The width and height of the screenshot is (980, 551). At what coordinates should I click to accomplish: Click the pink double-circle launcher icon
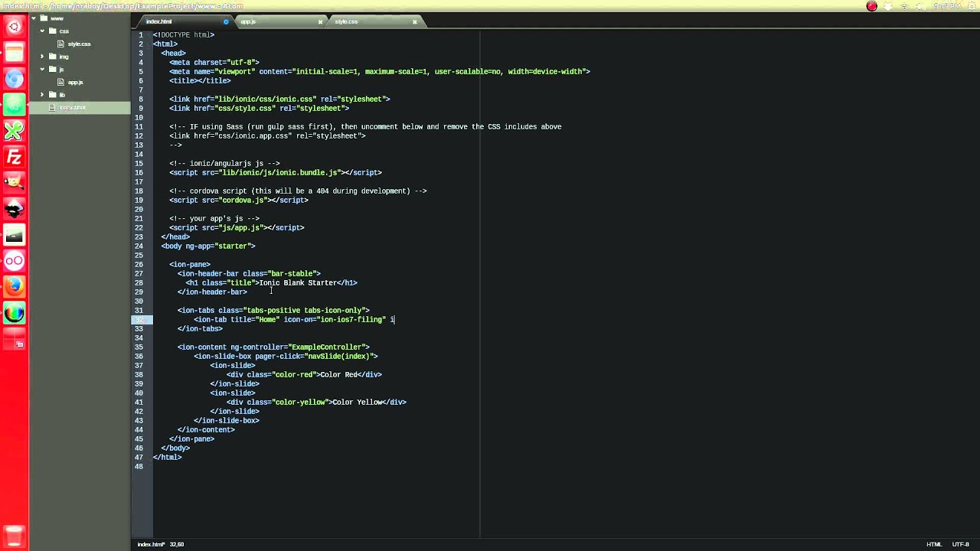(x=14, y=261)
